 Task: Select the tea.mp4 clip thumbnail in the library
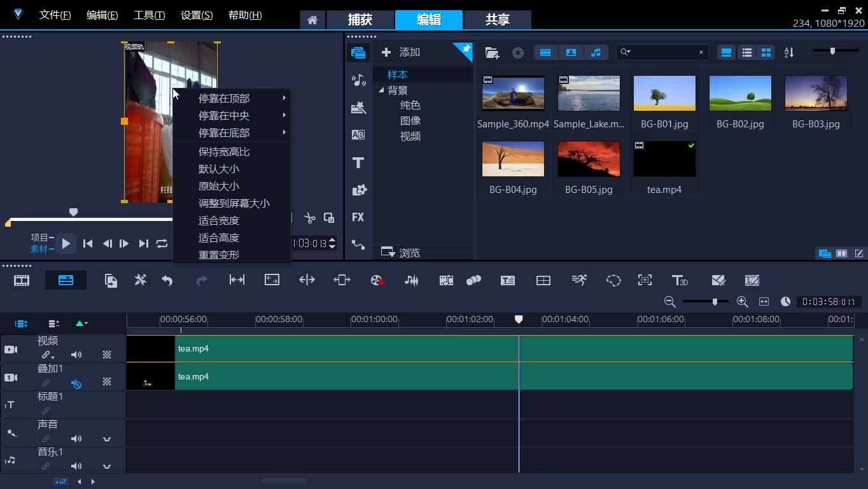(x=664, y=159)
